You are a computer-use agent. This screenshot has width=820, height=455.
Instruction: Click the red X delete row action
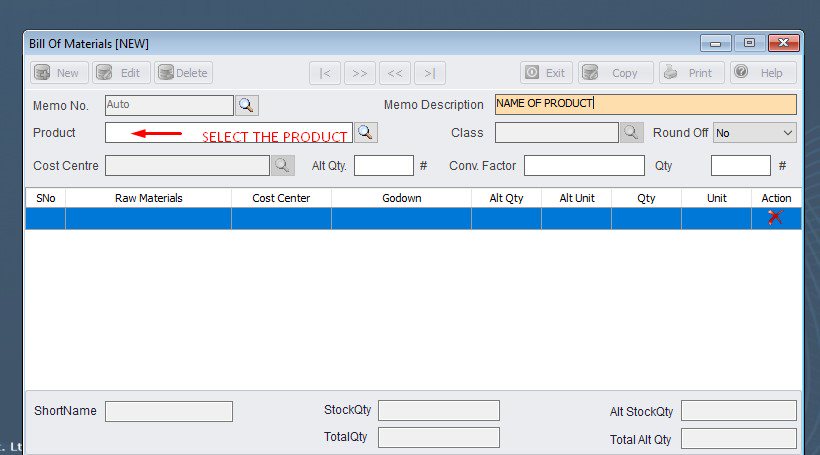coord(775,218)
